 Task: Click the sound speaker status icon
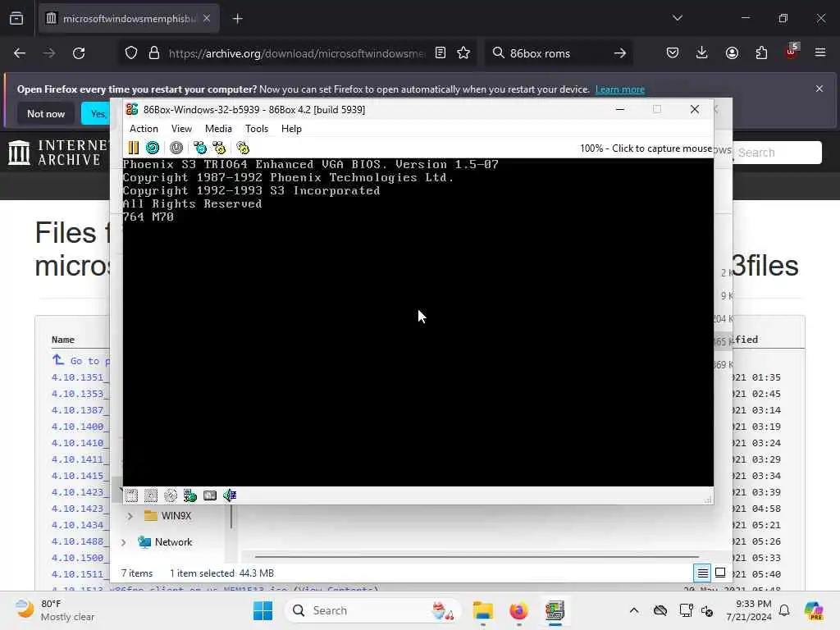(x=230, y=495)
